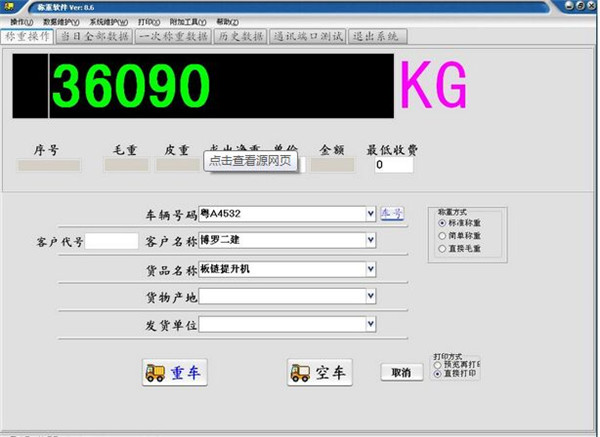Expand the 车辆号码 dropdown arrow
This screenshot has height=437, width=600.
370,214
